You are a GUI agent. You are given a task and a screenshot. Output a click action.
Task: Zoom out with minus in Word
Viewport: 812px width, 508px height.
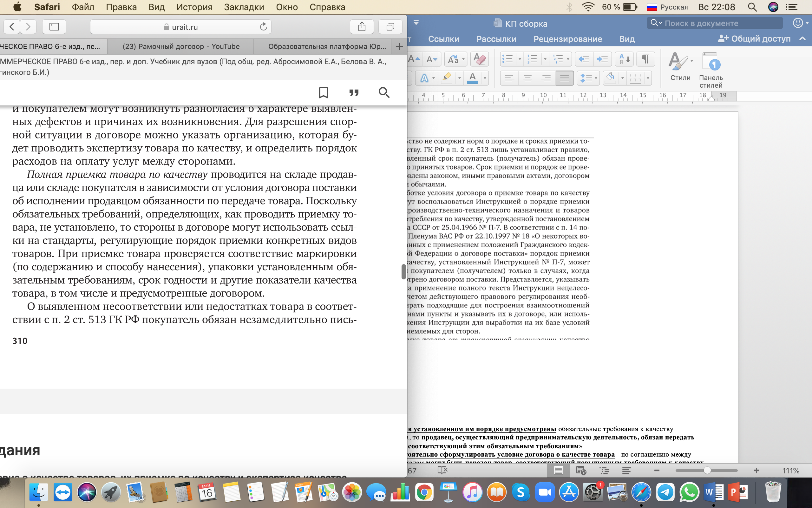pyautogui.click(x=657, y=470)
